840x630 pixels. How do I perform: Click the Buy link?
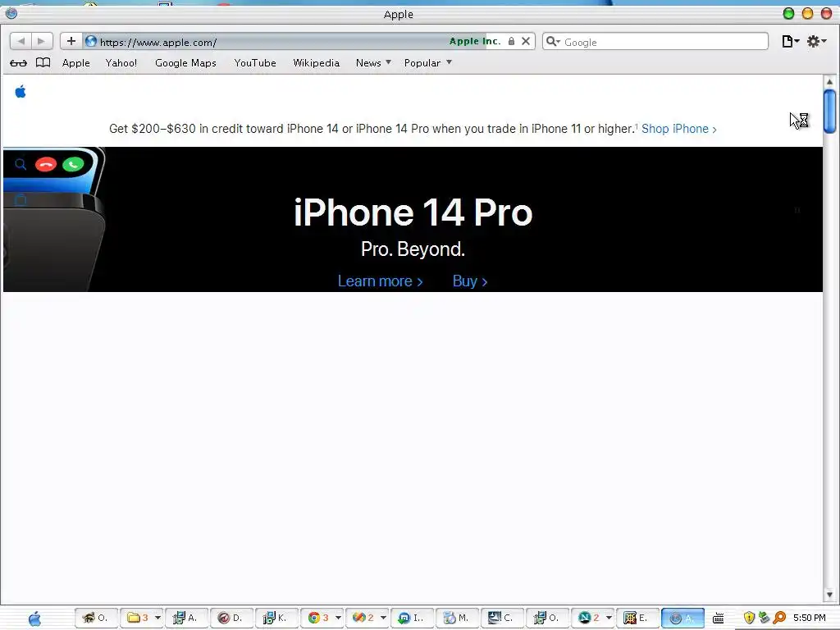[470, 281]
